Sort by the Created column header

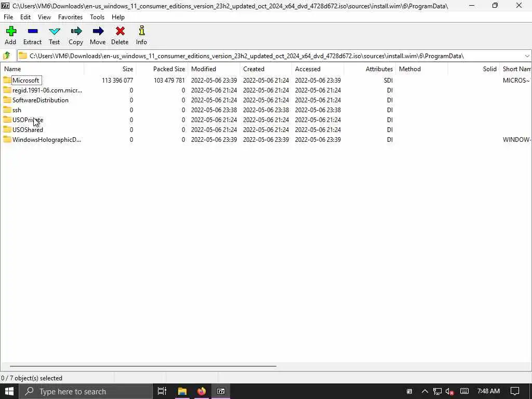point(266,69)
